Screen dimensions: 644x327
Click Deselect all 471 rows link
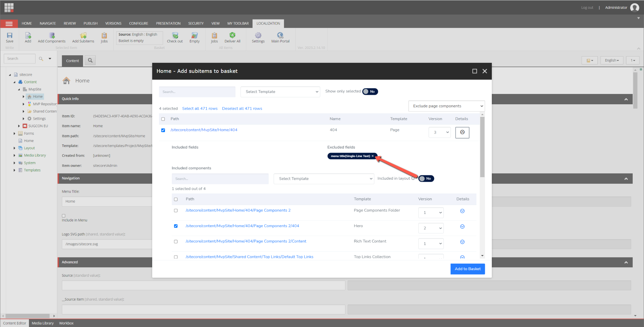242,109
